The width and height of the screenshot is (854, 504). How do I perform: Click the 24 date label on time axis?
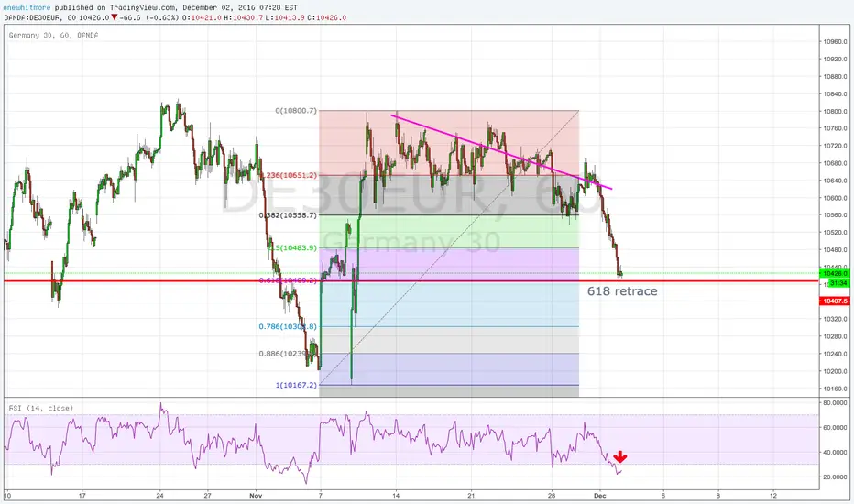tap(159, 495)
